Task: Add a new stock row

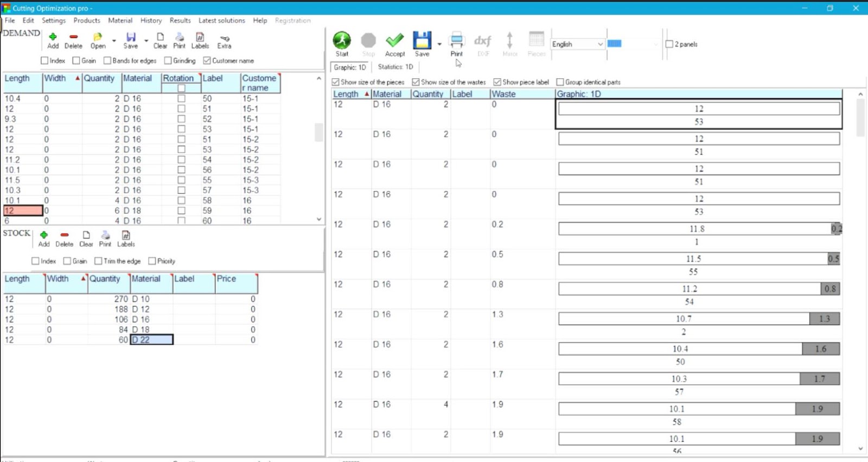Action: click(x=44, y=239)
